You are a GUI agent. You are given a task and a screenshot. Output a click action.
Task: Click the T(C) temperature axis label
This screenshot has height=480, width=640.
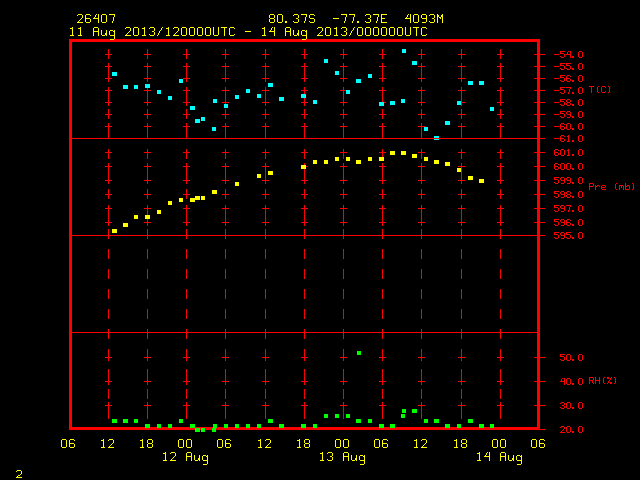click(600, 90)
